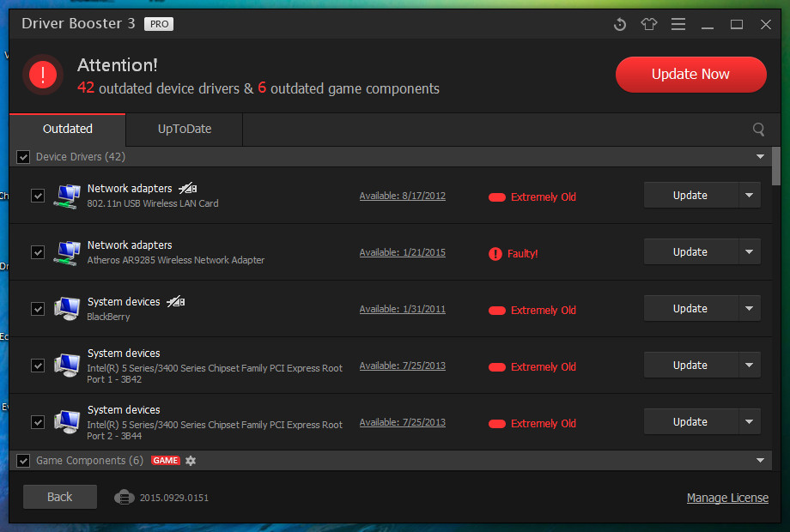Switch to the UpToDate tab
790x532 pixels.
(x=185, y=130)
